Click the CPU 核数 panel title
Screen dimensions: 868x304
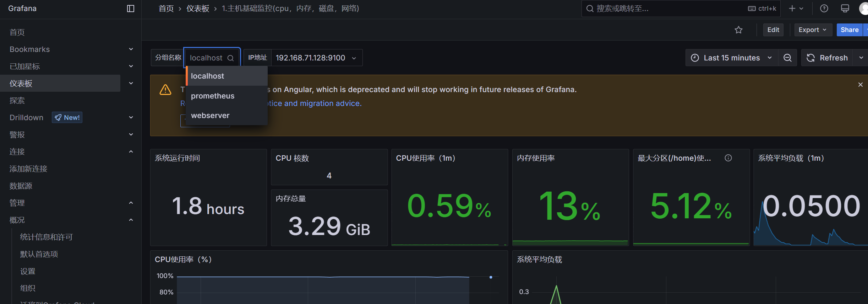[x=292, y=158]
